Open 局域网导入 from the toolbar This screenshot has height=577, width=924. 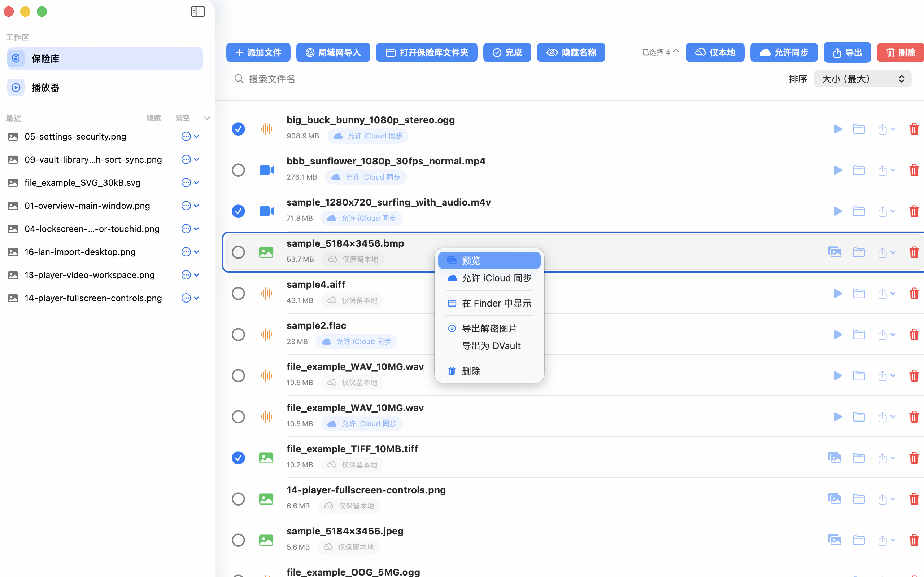click(x=332, y=52)
